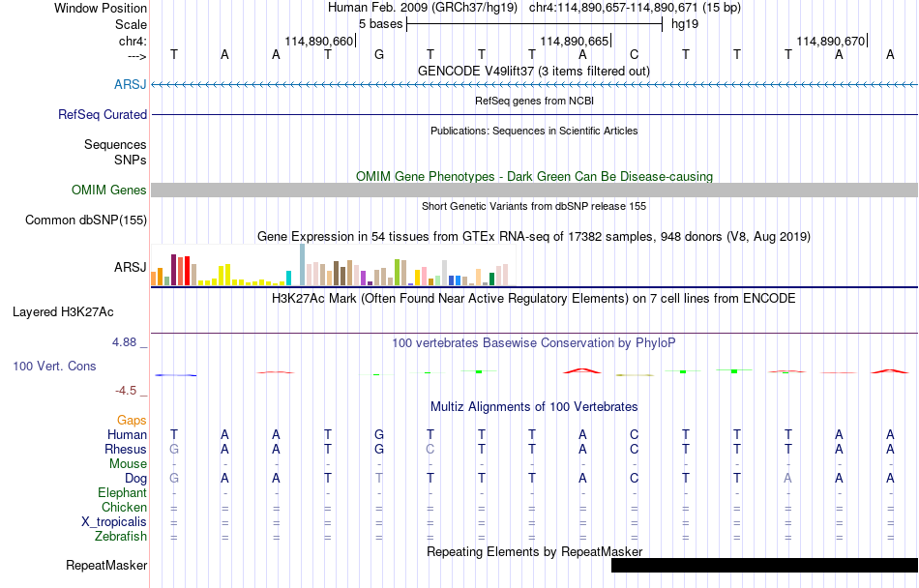
Task: Click the Chicken species row label
Action: point(124,507)
